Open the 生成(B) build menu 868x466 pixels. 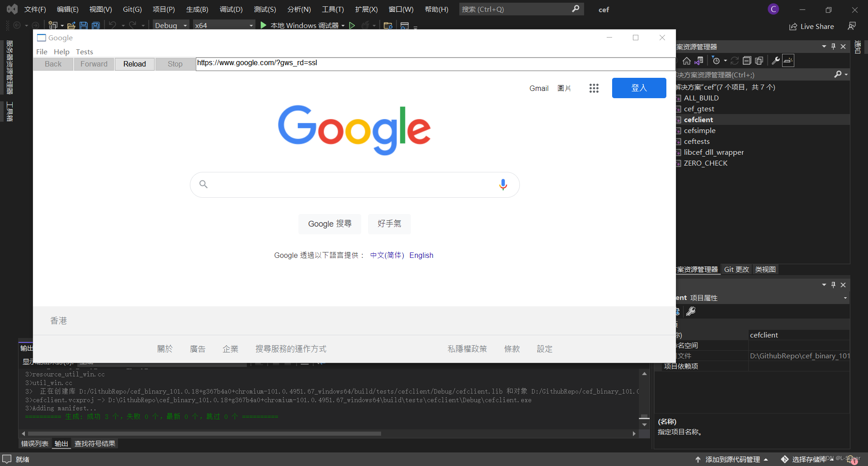[197, 9]
